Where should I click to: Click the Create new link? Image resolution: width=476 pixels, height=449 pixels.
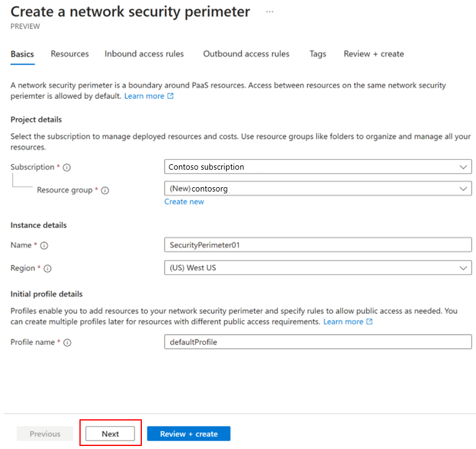tap(184, 202)
